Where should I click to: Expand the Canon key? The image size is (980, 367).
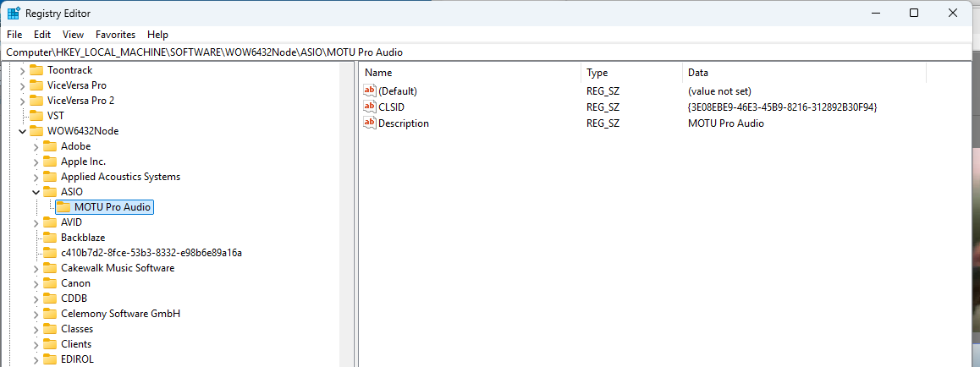click(36, 283)
